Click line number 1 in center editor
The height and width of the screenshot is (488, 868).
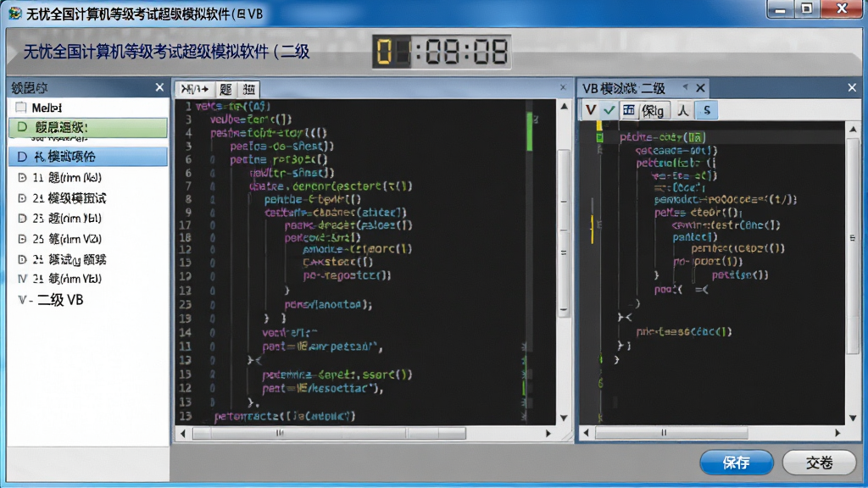188,106
